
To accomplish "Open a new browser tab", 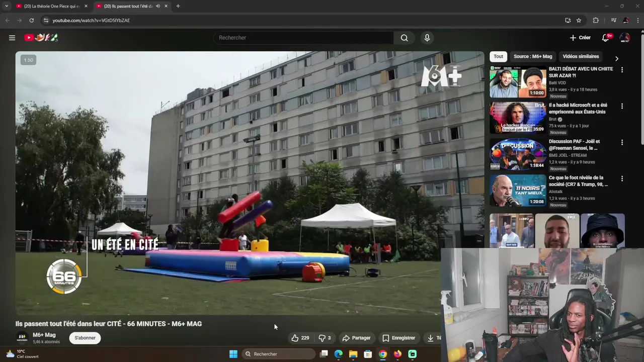I will [178, 6].
